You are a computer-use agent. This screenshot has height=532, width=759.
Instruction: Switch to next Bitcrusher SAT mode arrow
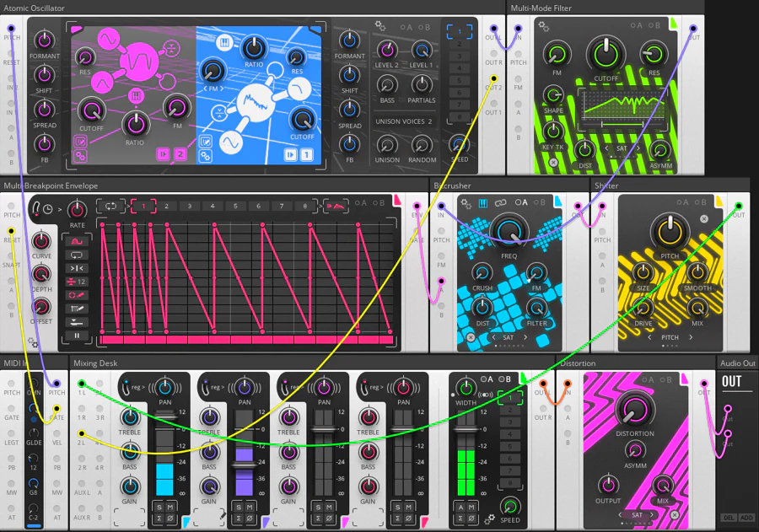525,337
